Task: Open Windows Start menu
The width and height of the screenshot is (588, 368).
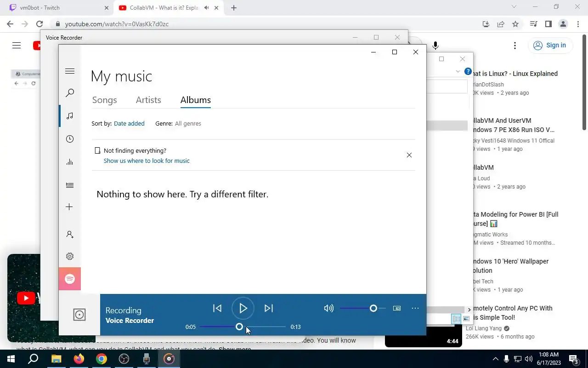Action: [11, 359]
